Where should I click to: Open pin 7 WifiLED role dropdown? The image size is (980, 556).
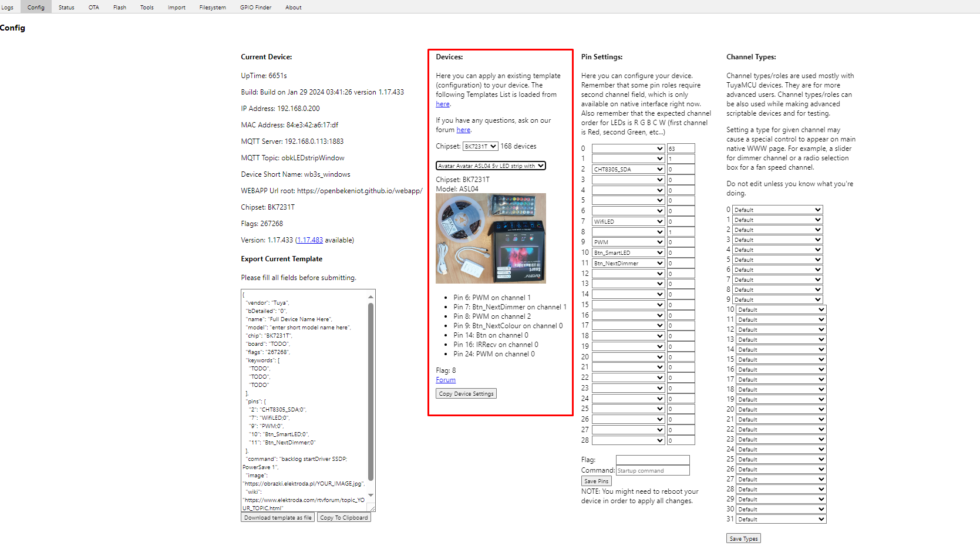(628, 221)
